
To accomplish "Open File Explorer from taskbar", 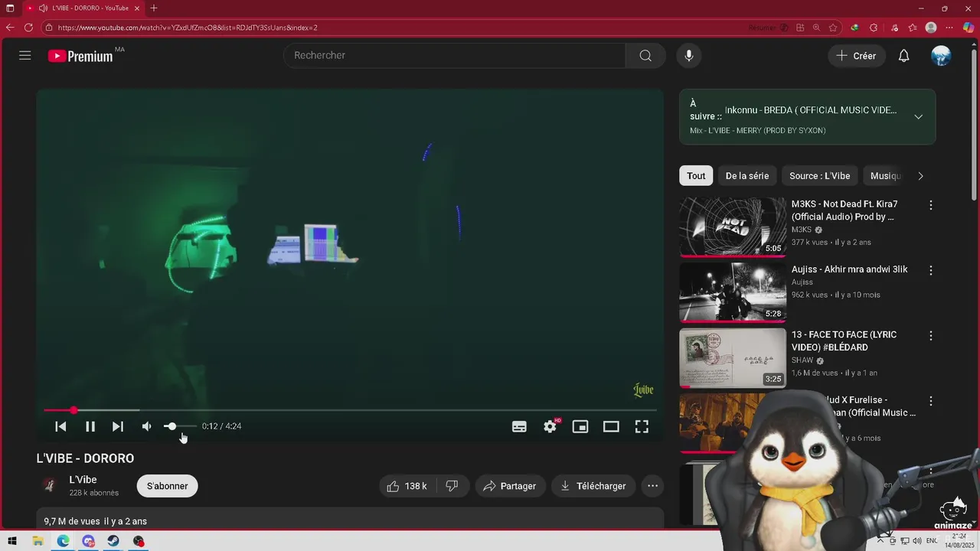I will (x=38, y=541).
